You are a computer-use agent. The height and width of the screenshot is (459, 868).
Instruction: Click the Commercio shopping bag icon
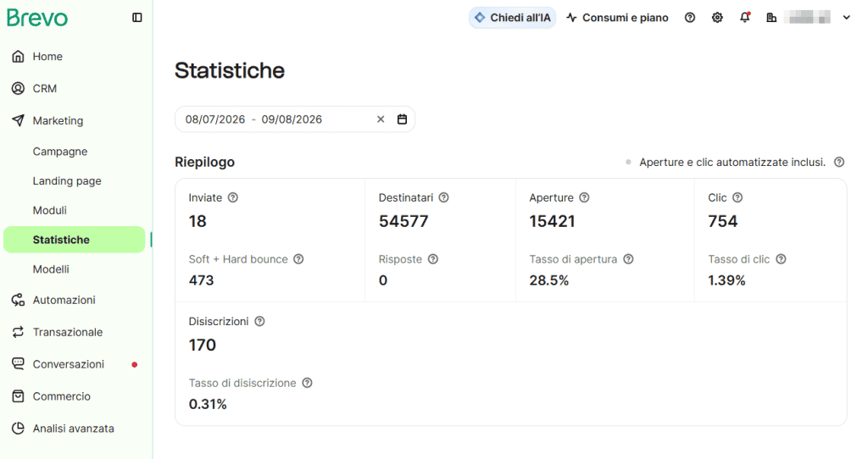coord(19,396)
